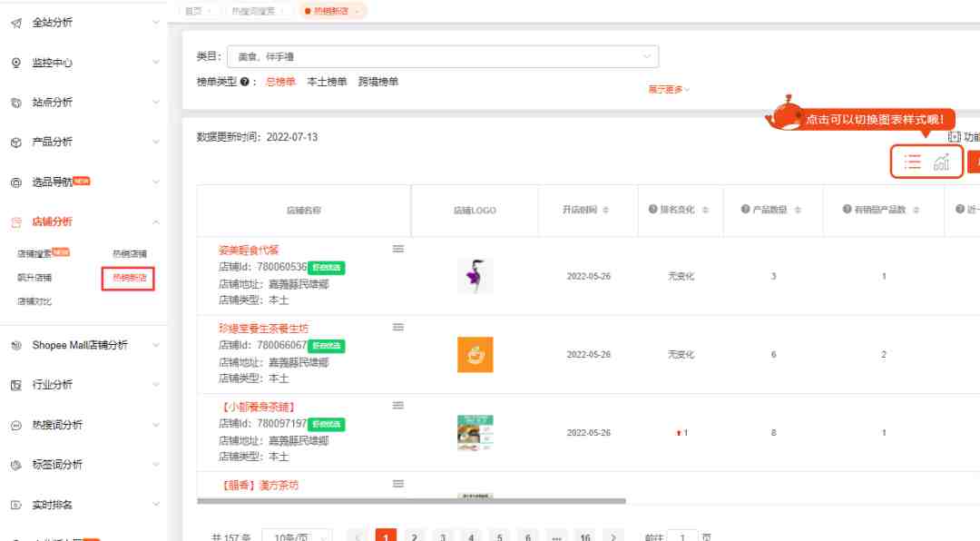Viewport: 980px width, 541px height.
Task: Open row menu icon for 安美輕食代客
Action: pyautogui.click(x=398, y=249)
